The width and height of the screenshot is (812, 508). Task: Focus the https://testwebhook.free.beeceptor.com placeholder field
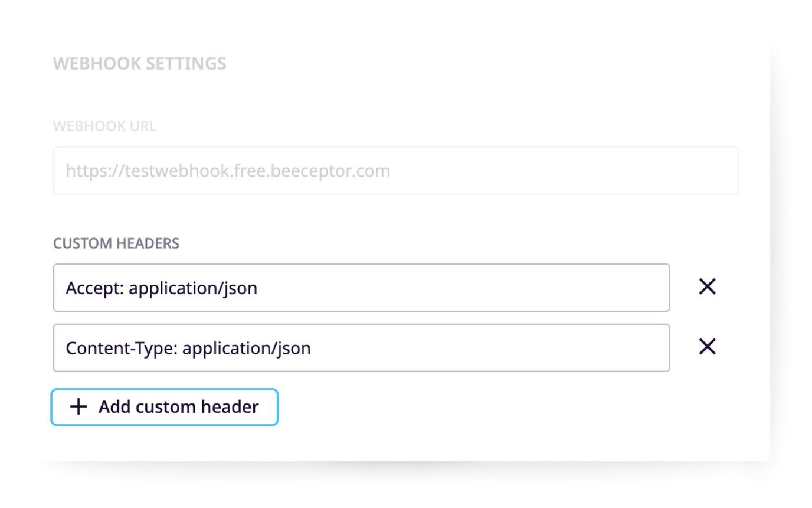[395, 170]
